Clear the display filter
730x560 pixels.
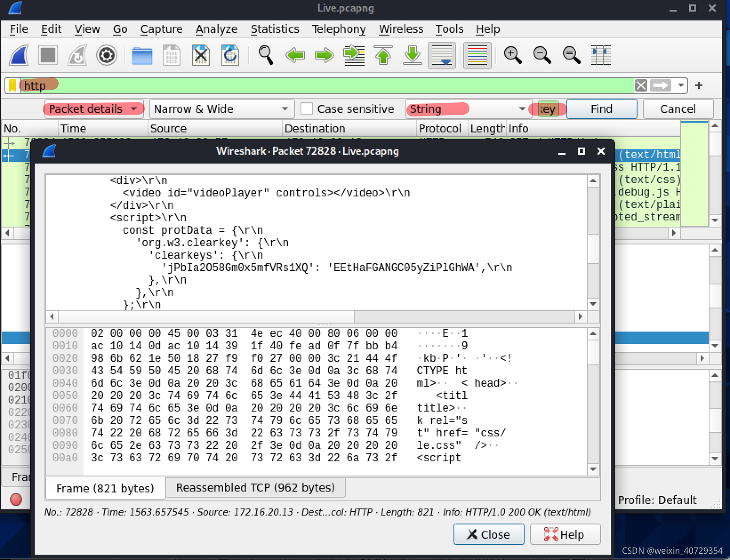[x=641, y=85]
